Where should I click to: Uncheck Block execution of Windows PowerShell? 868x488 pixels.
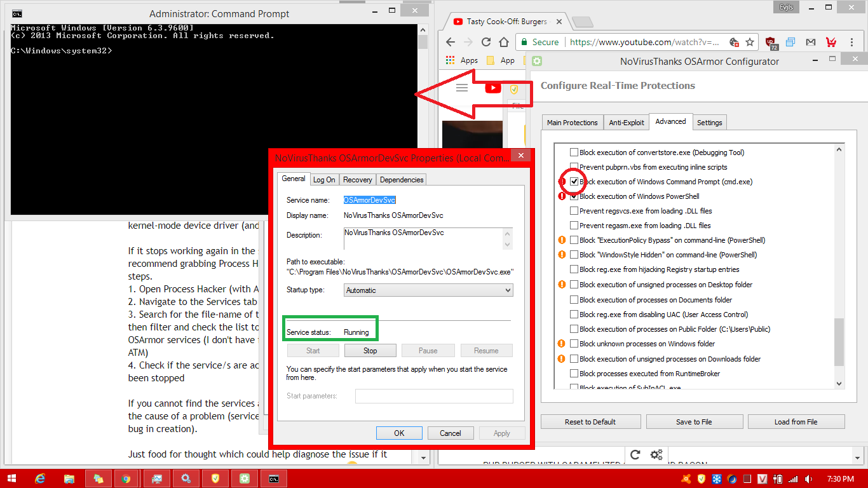574,196
